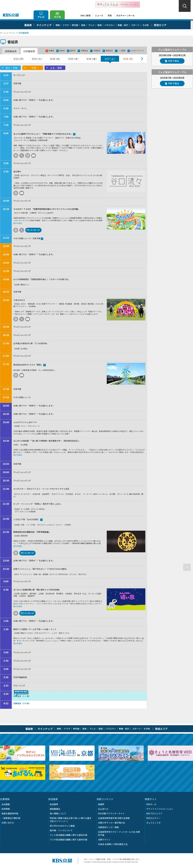Select date 9/26 (金)
The height and width of the screenshot is (868, 193).
[x=91, y=59]
